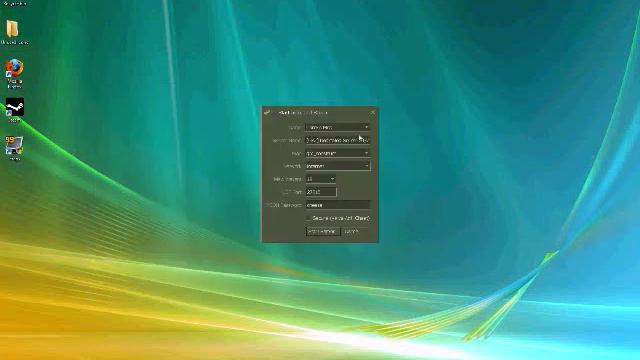Click the UDP Port input field
The image size is (640, 360).
point(321,192)
